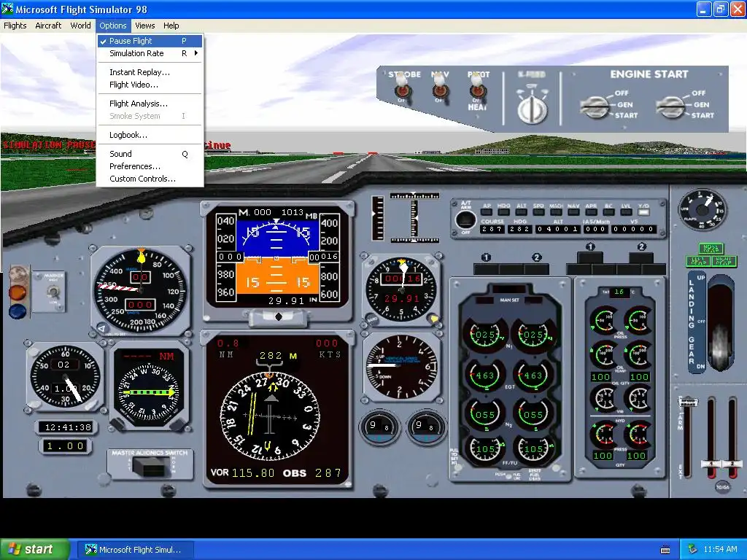The image size is (747, 560).
Task: Engage the autopilot HDG hold button
Action: pos(503,212)
